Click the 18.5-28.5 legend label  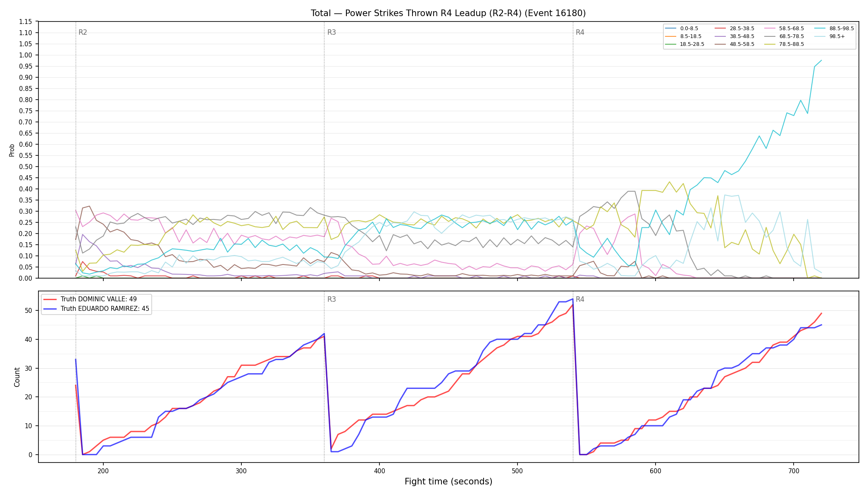pyautogui.click(x=692, y=44)
